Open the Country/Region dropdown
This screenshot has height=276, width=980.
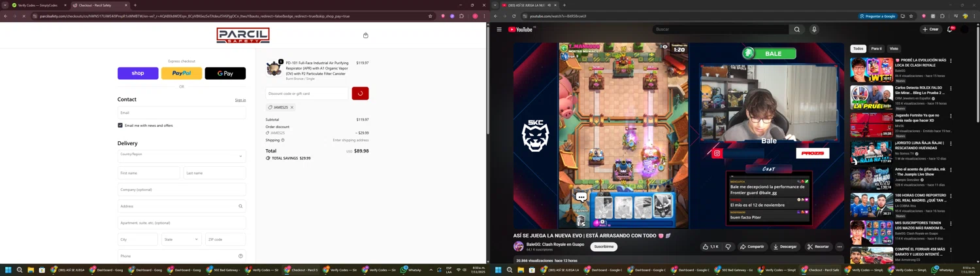click(x=182, y=156)
